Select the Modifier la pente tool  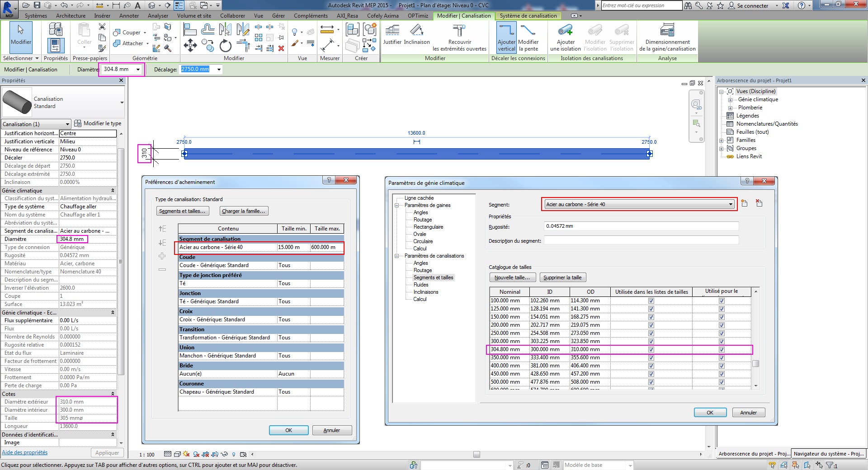[x=528, y=37]
